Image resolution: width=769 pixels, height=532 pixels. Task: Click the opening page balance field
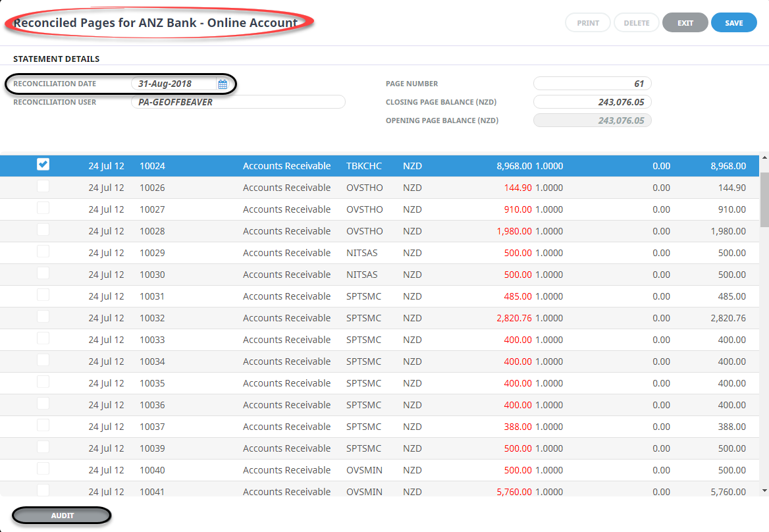592,120
